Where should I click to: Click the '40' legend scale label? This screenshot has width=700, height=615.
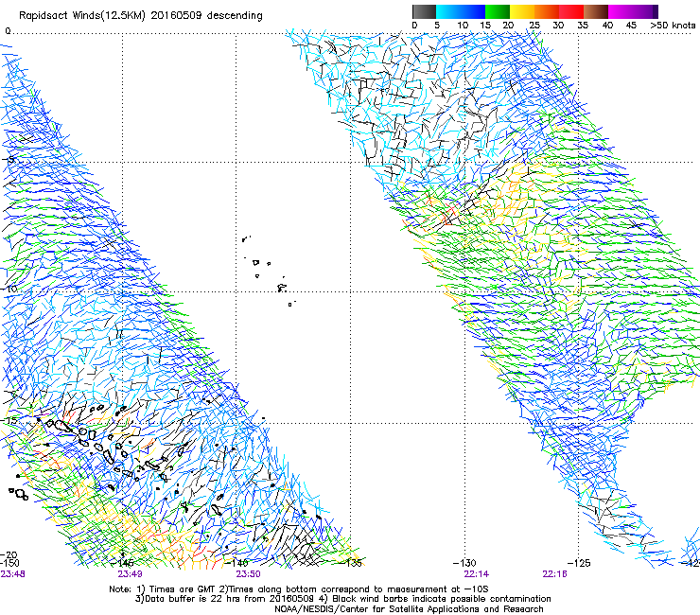[607, 25]
